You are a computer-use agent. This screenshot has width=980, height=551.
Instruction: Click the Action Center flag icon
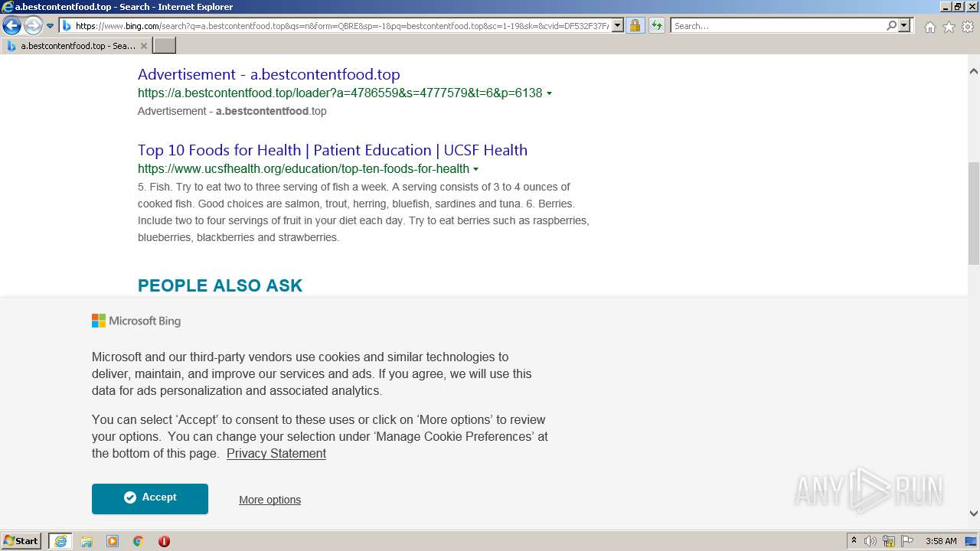coord(907,541)
